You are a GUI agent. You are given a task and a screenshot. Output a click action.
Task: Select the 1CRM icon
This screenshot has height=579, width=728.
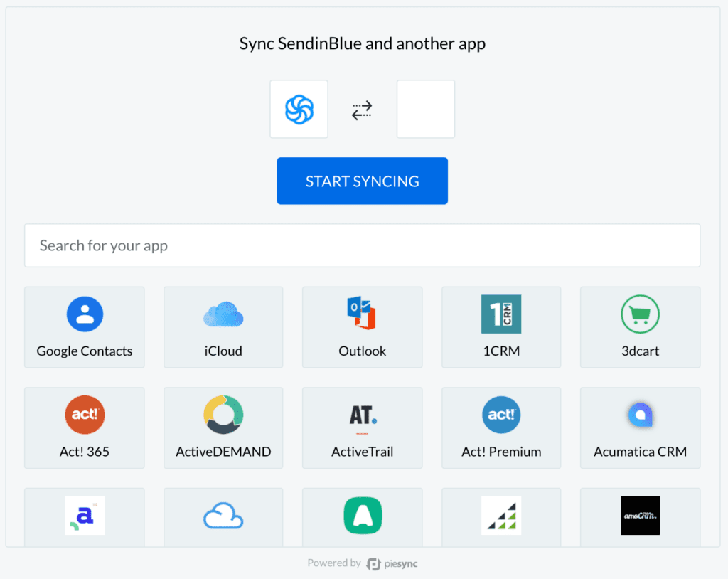[501, 314]
